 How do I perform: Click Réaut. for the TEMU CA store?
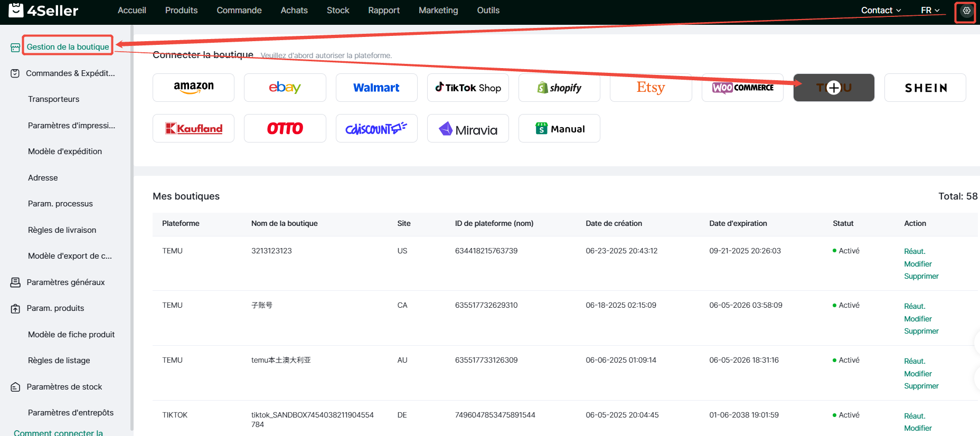point(915,306)
